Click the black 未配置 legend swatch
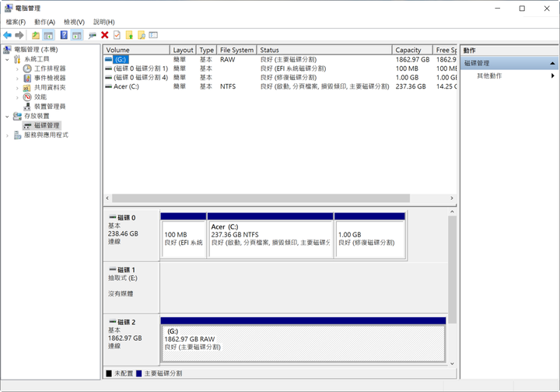This screenshot has width=560, height=392. 109,373
